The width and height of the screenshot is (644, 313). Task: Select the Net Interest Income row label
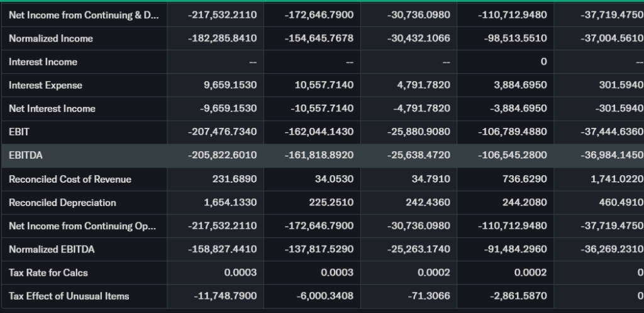pyautogui.click(x=52, y=108)
